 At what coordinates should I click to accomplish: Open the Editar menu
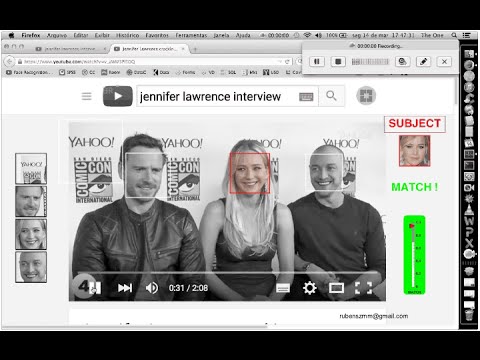click(81, 35)
